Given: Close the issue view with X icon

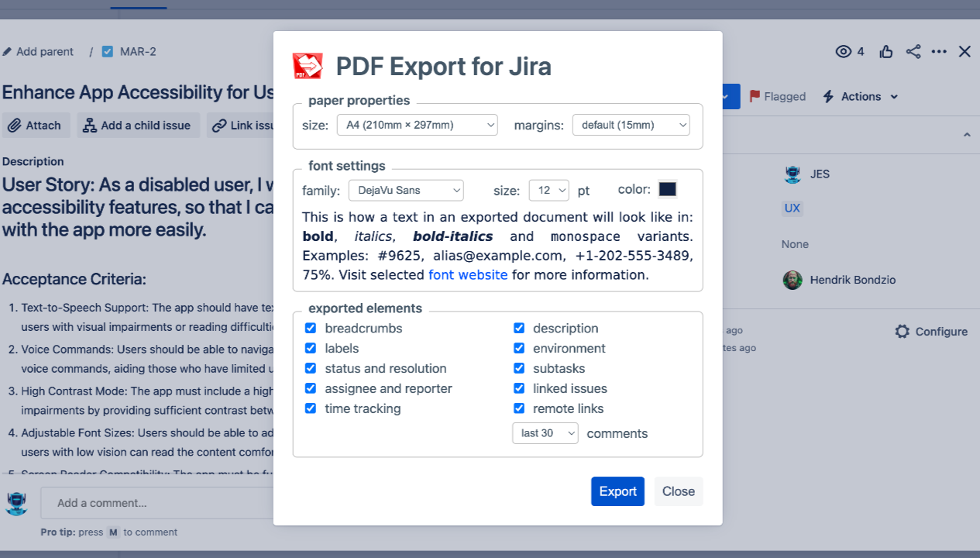Looking at the screenshot, I should click(x=965, y=52).
